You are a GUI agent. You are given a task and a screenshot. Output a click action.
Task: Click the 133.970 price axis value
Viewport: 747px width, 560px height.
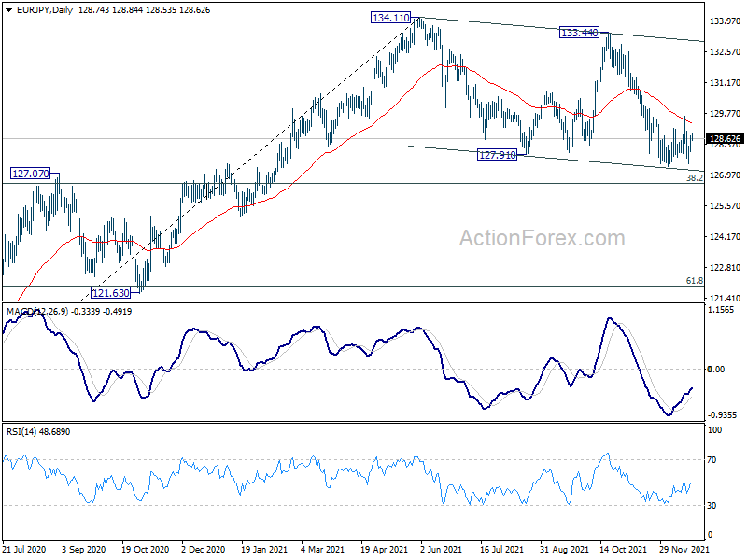(x=726, y=21)
